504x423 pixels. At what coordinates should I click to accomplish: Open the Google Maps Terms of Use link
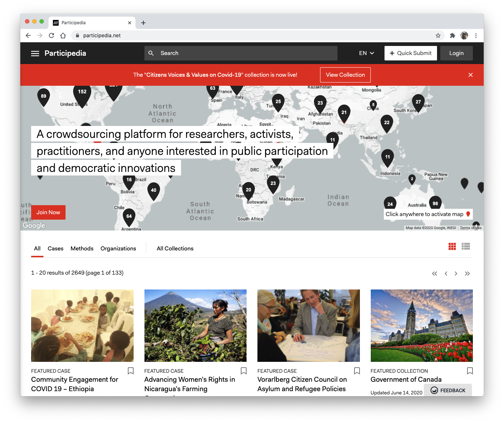(x=471, y=228)
